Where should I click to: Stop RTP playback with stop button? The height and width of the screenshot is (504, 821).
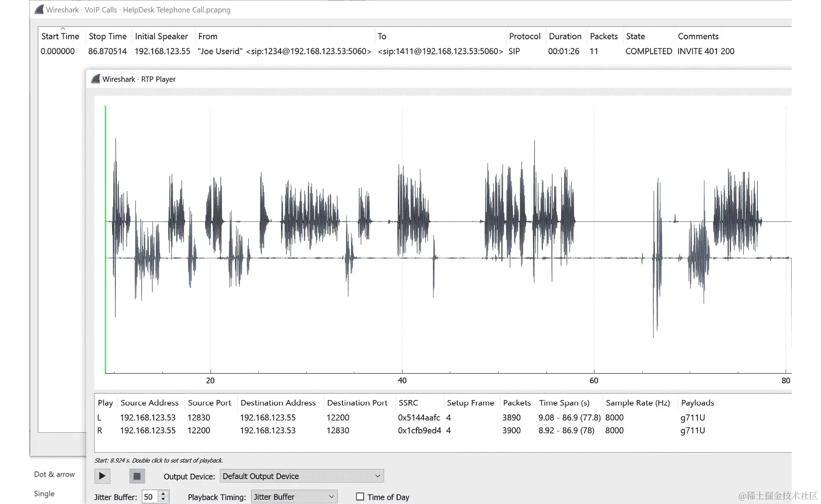137,476
